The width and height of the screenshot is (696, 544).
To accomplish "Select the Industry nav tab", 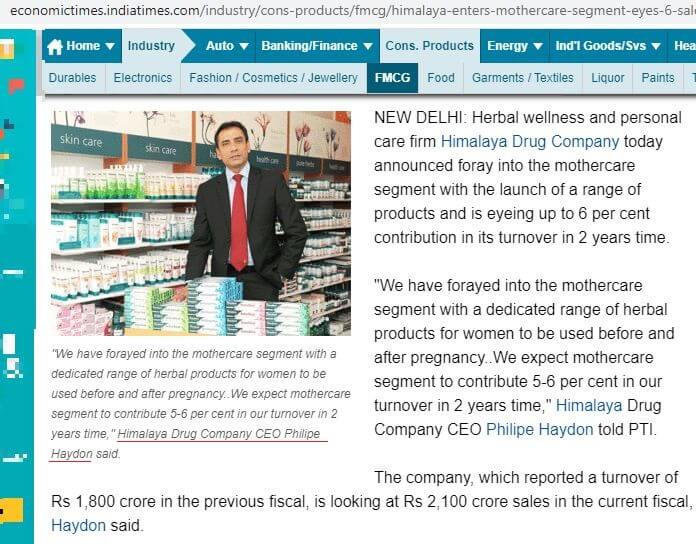I will click(151, 46).
